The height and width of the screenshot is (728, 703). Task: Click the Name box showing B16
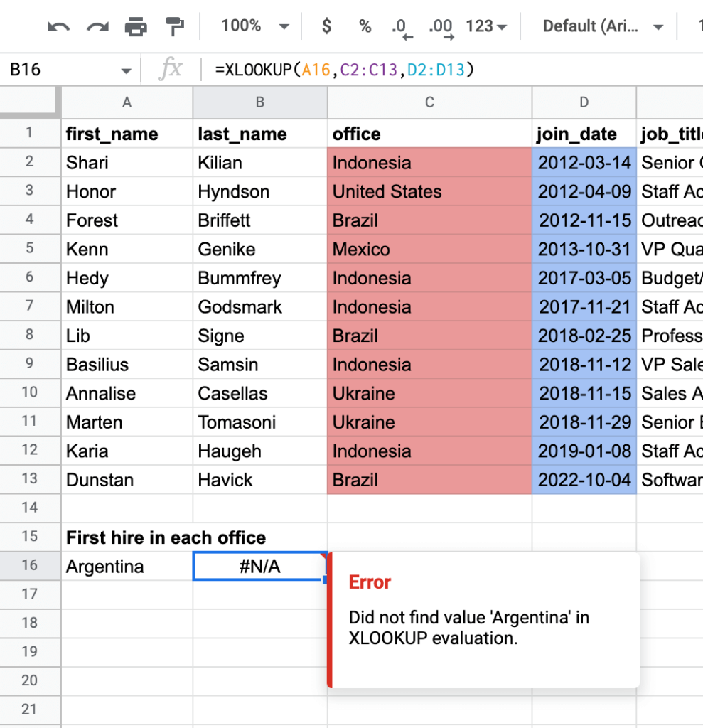[63, 70]
